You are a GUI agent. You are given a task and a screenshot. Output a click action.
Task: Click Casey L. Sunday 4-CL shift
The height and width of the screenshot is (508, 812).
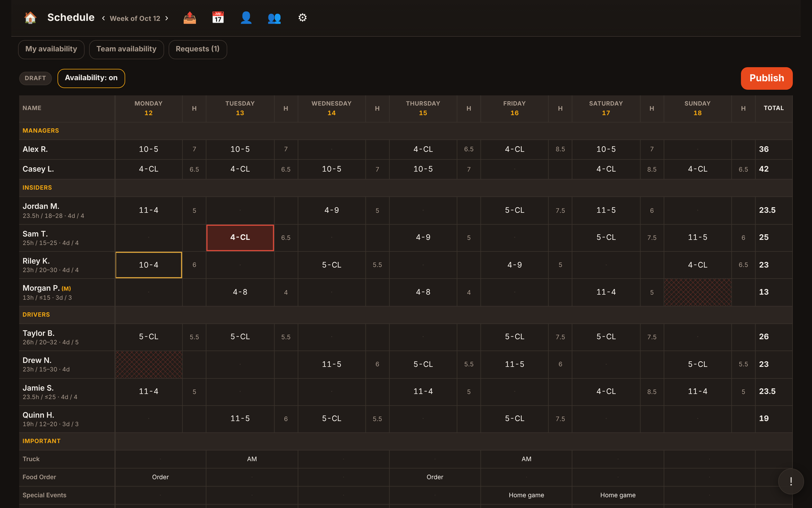pyautogui.click(x=698, y=169)
